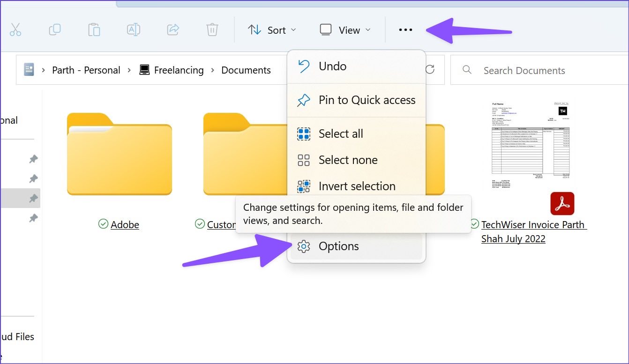Open the Sort dropdown

(x=272, y=30)
